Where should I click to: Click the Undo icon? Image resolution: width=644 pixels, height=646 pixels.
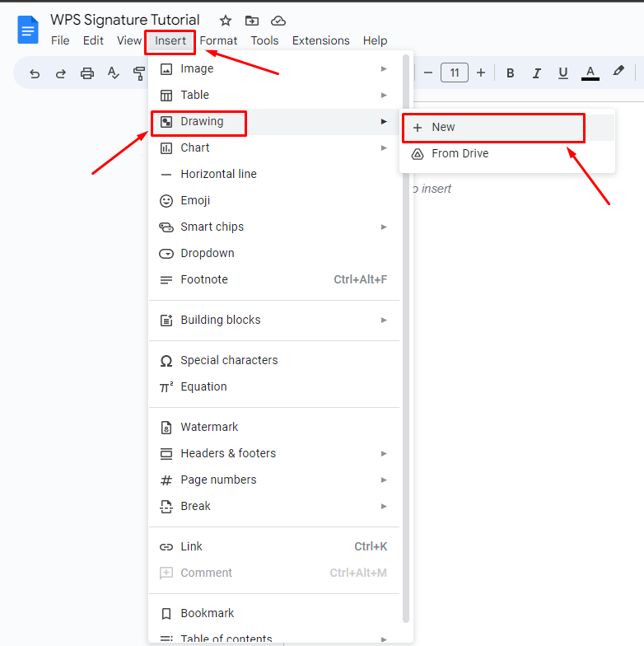click(35, 74)
